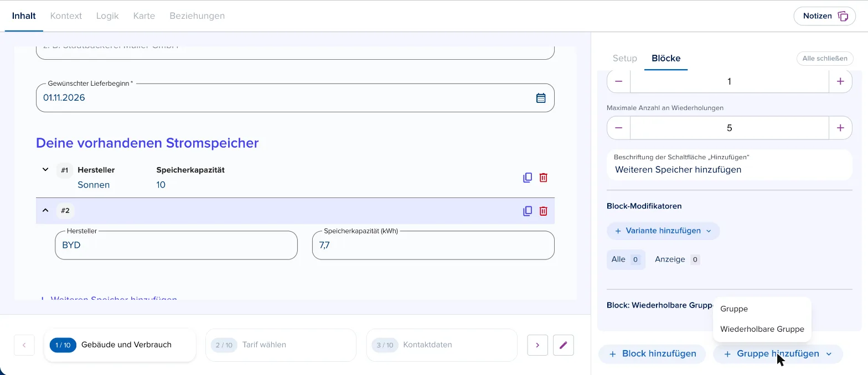The width and height of the screenshot is (868, 375).
Task: Click the purple pencil edit icon
Action: point(564,345)
